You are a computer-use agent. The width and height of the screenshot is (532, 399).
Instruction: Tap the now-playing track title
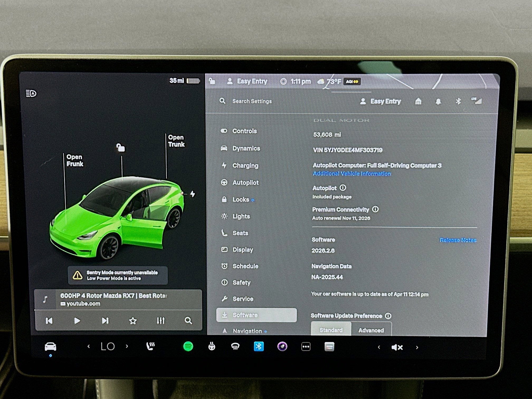click(x=113, y=296)
